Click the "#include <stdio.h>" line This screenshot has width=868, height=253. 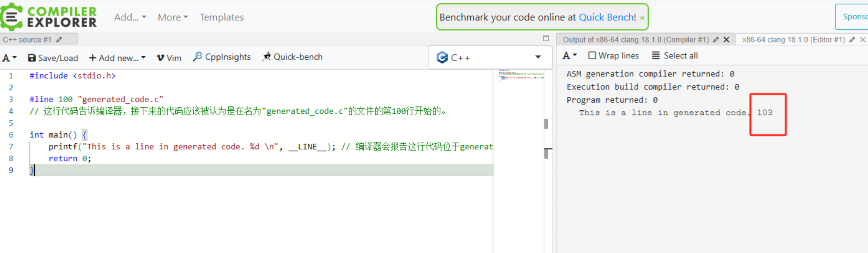(72, 76)
